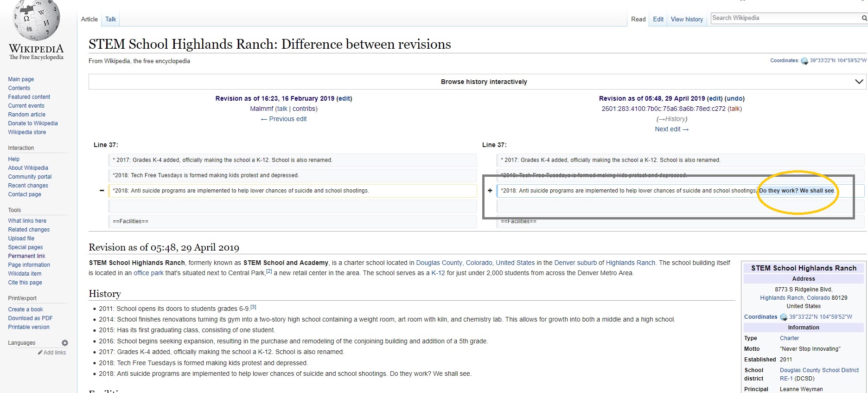Viewport: 868px width, 393px height.
Task: Open the 16 February 2019 revision link
Action: (x=275, y=98)
